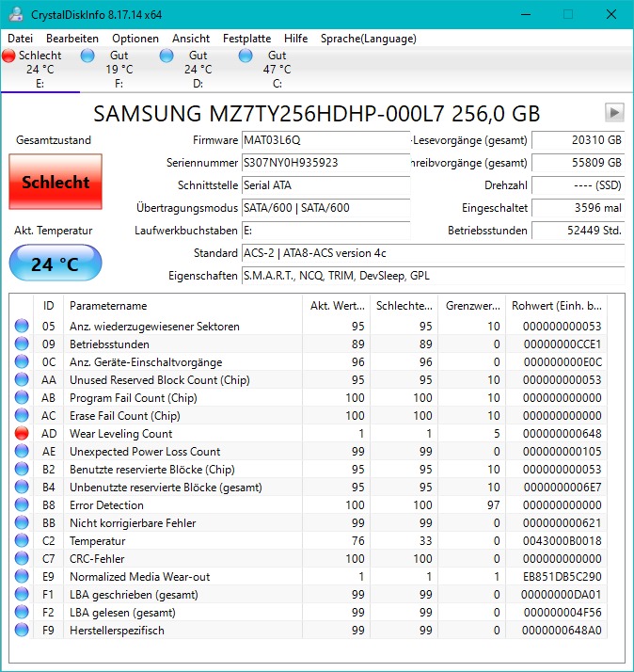Click the Seriennummer field S307NY0H935923
This screenshot has width=634, height=672.
pyautogui.click(x=326, y=163)
